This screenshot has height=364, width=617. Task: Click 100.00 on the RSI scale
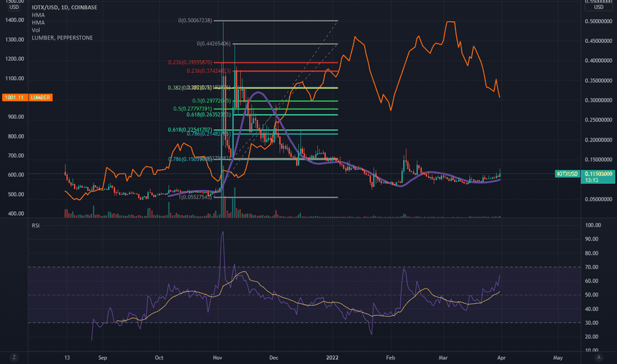[x=593, y=225]
